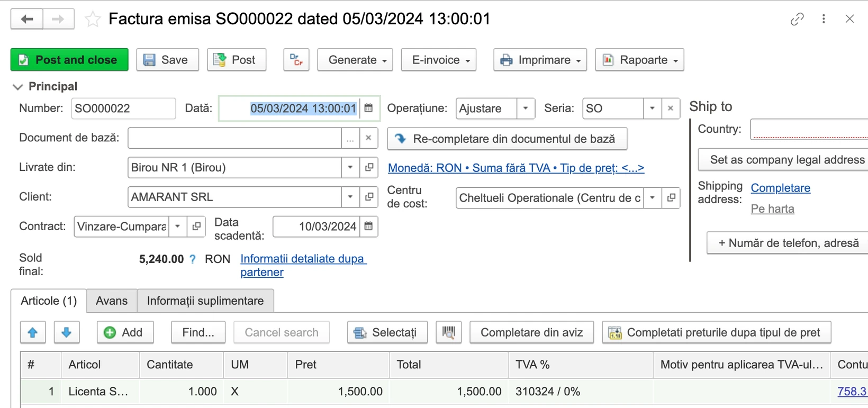Open the Dr/Cr accounting entries icon
This screenshot has width=868, height=408.
(296, 60)
